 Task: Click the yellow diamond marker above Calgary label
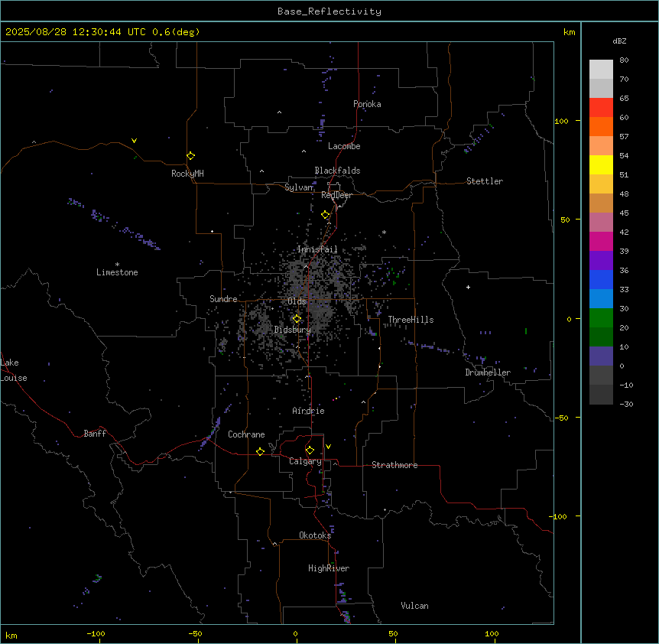point(310,450)
